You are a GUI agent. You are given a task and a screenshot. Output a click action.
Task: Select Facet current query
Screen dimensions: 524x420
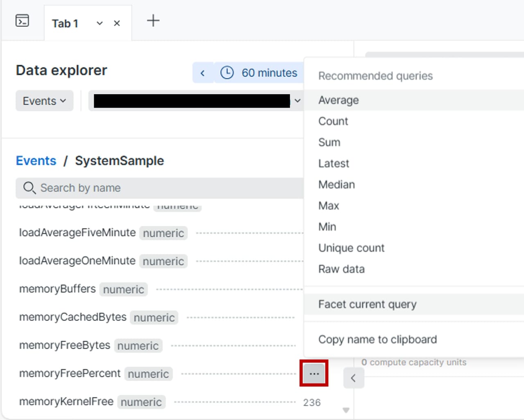point(367,305)
